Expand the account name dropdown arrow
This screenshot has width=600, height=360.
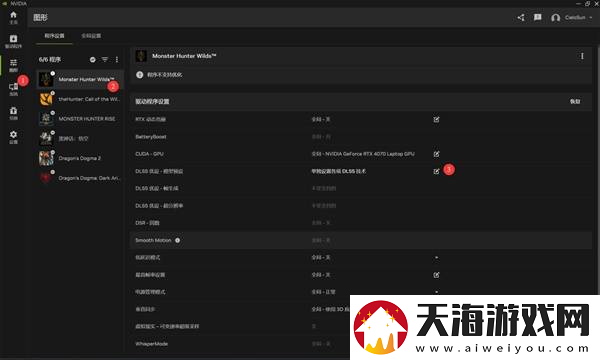pyautogui.click(x=590, y=18)
